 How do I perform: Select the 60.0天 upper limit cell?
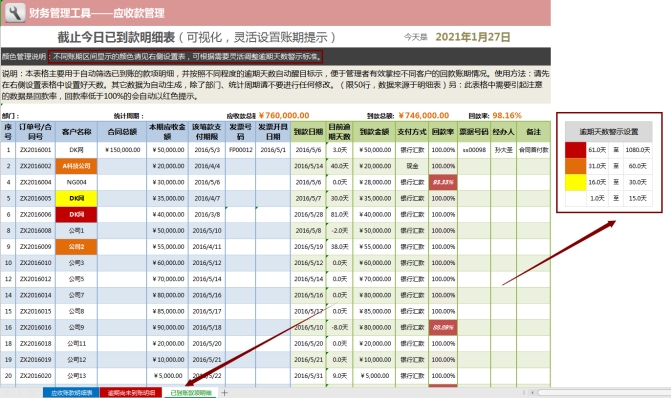click(x=638, y=166)
